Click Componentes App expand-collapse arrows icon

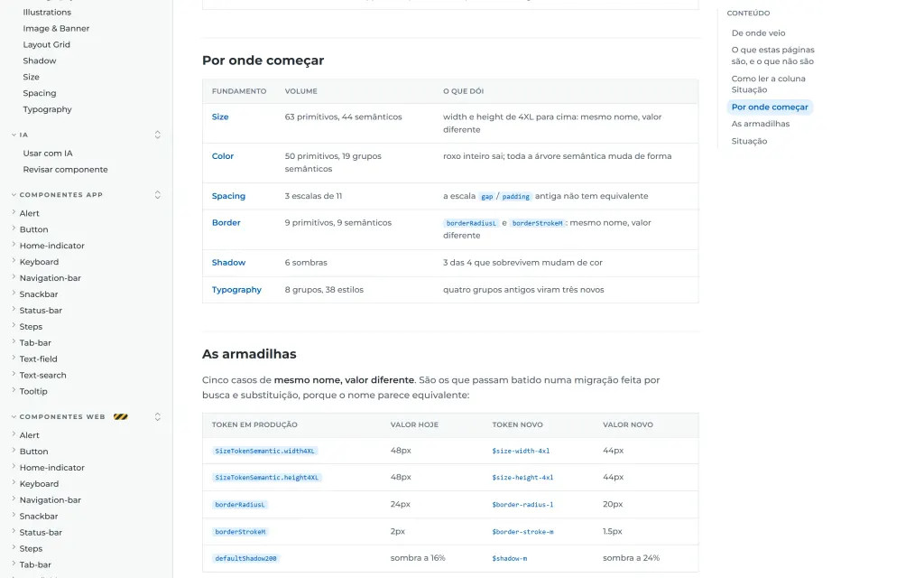point(157,195)
